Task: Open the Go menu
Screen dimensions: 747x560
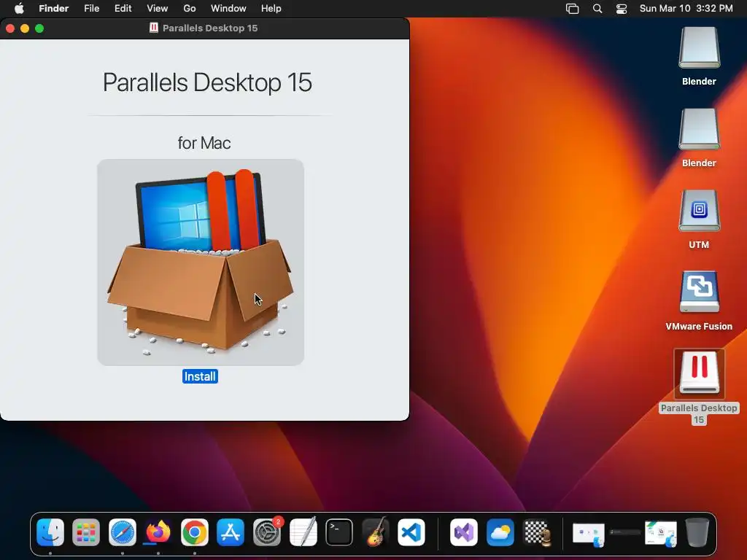Action: 190,9
